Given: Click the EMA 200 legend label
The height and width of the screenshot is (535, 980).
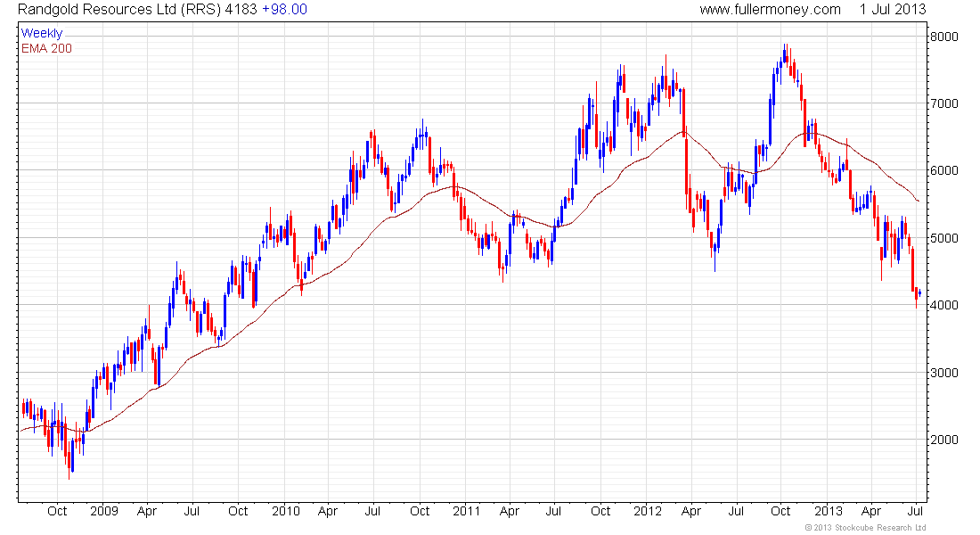Looking at the screenshot, I should point(46,49).
